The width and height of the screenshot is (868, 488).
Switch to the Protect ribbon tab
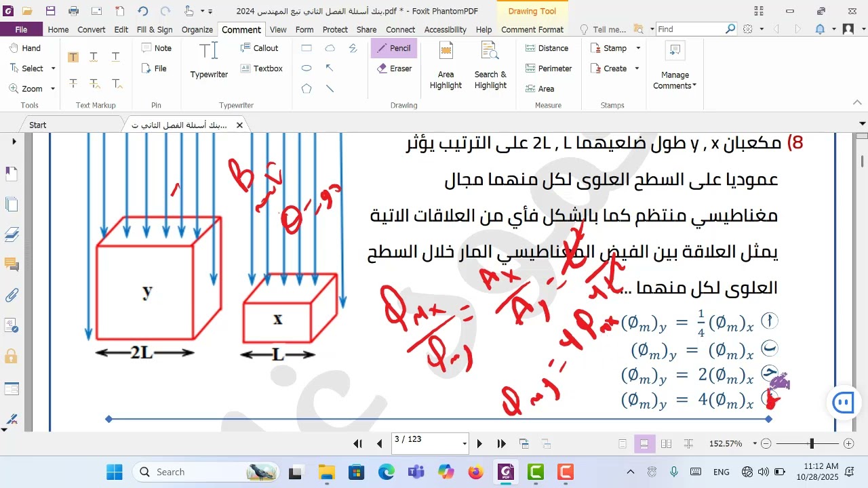click(x=335, y=29)
